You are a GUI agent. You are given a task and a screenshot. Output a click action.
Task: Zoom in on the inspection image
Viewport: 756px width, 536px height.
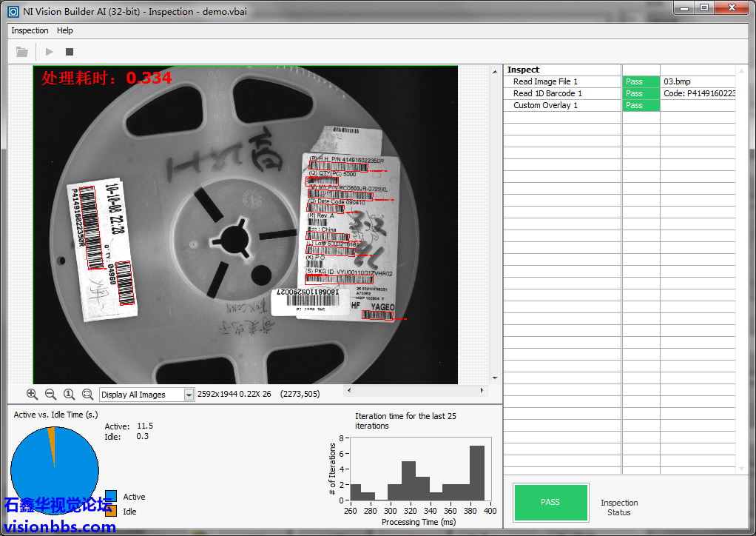click(32, 394)
